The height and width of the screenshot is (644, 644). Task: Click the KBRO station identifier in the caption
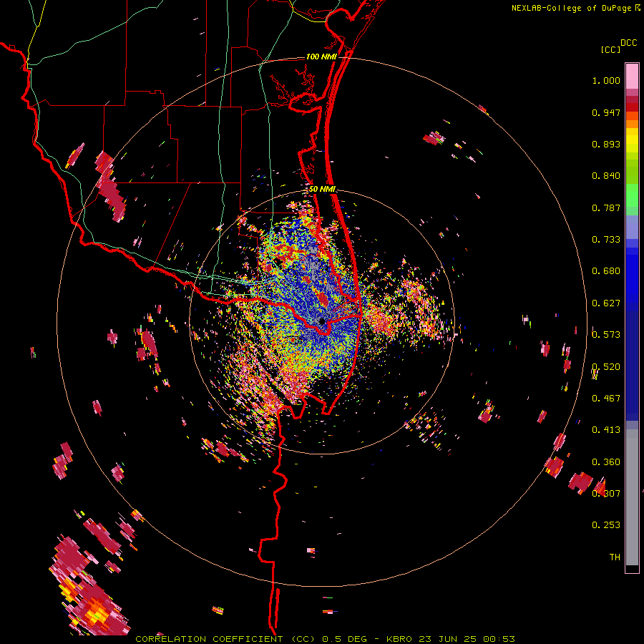click(x=401, y=639)
